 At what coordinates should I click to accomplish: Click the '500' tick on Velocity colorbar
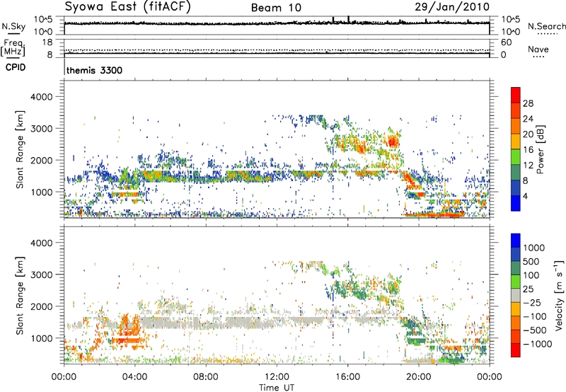pos(531,262)
